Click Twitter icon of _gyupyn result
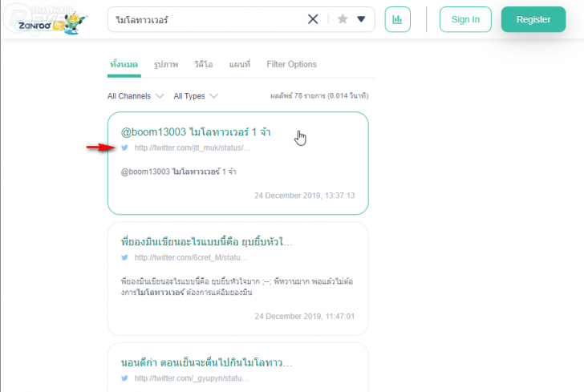 (x=124, y=378)
